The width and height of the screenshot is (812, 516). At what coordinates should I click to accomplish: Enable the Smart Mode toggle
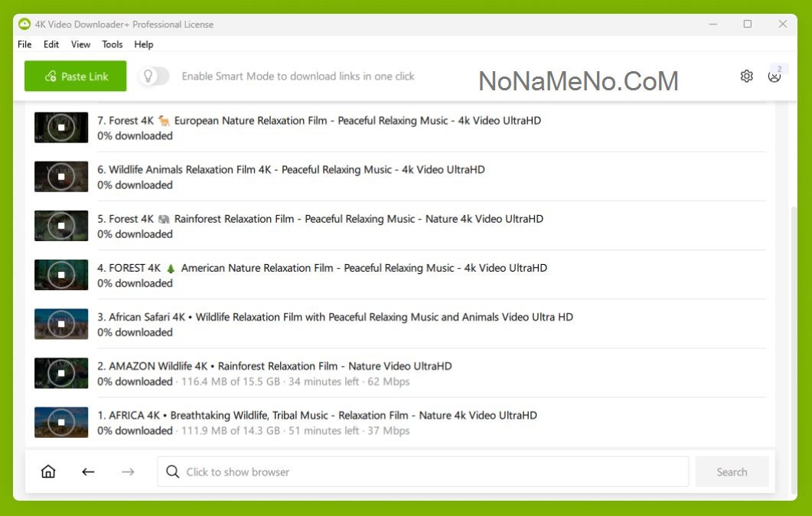coord(154,76)
